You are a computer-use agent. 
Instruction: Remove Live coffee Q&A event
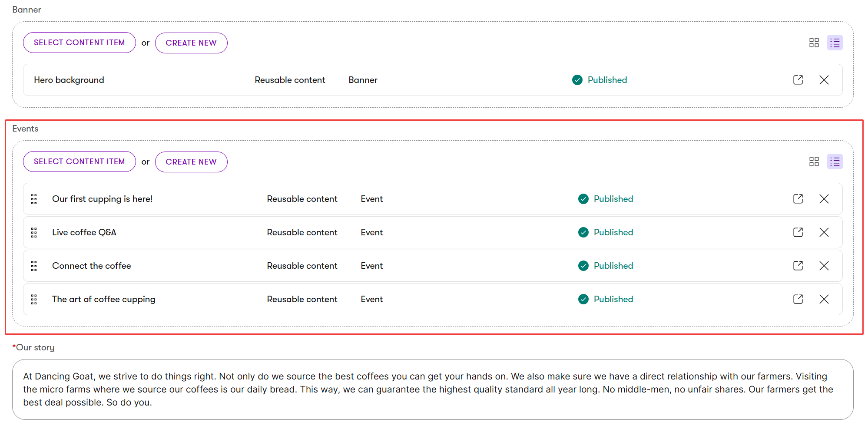824,232
